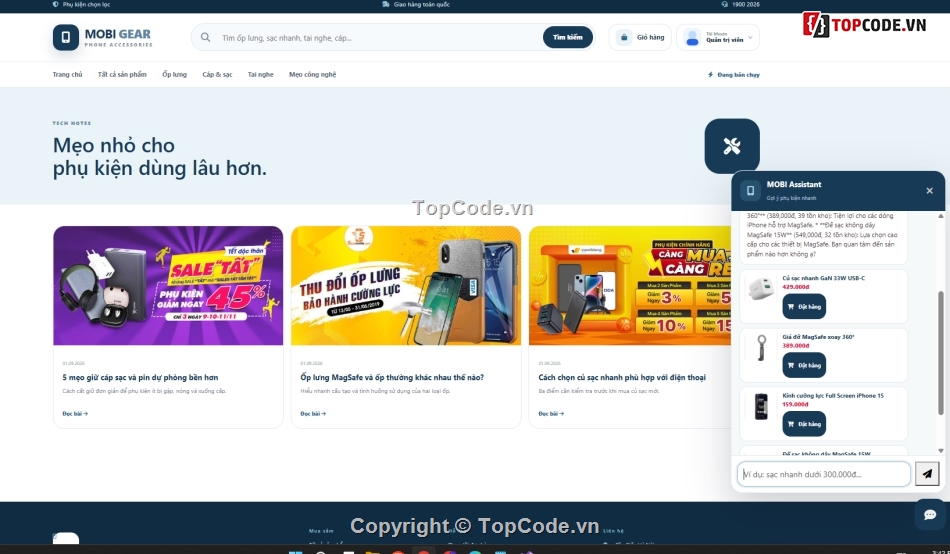Click the MagSafe stand product image

click(761, 348)
